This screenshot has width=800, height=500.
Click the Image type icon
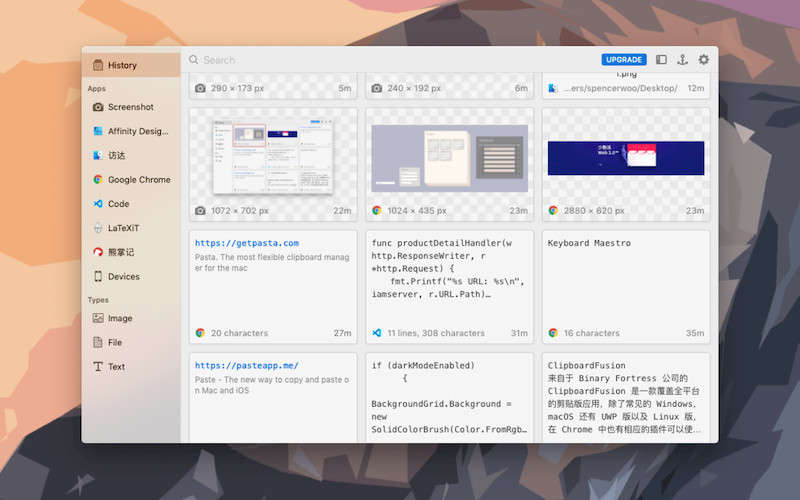98,318
